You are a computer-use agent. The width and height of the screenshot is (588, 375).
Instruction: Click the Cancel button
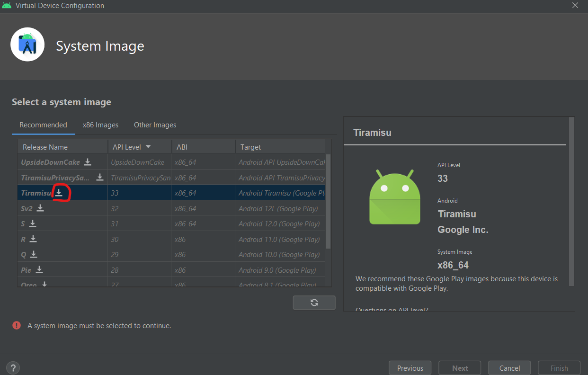point(509,368)
